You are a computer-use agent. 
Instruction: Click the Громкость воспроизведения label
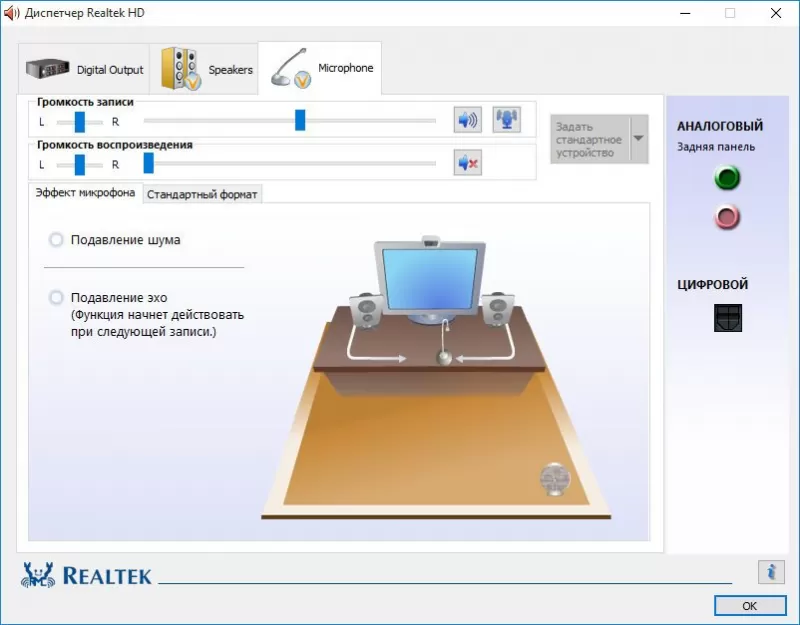point(115,145)
